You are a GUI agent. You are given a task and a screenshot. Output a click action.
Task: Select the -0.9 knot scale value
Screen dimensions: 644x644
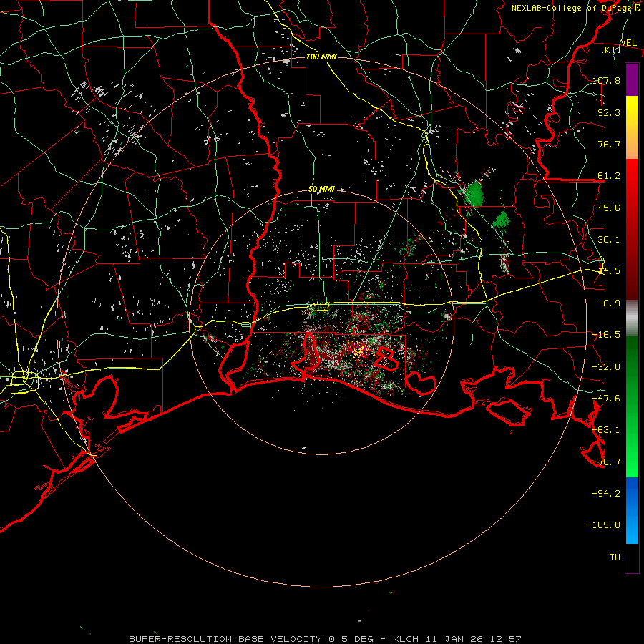609,303
